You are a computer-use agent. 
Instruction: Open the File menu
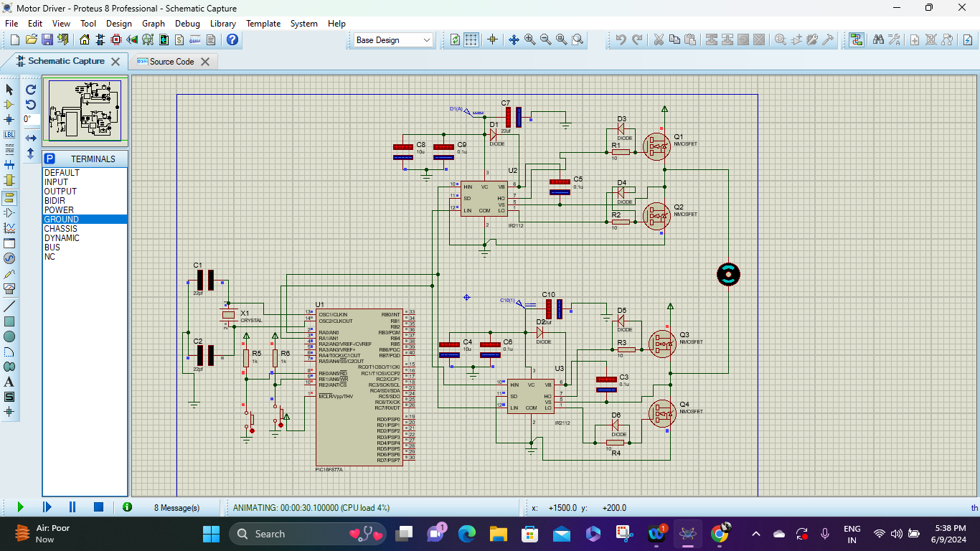point(11,23)
